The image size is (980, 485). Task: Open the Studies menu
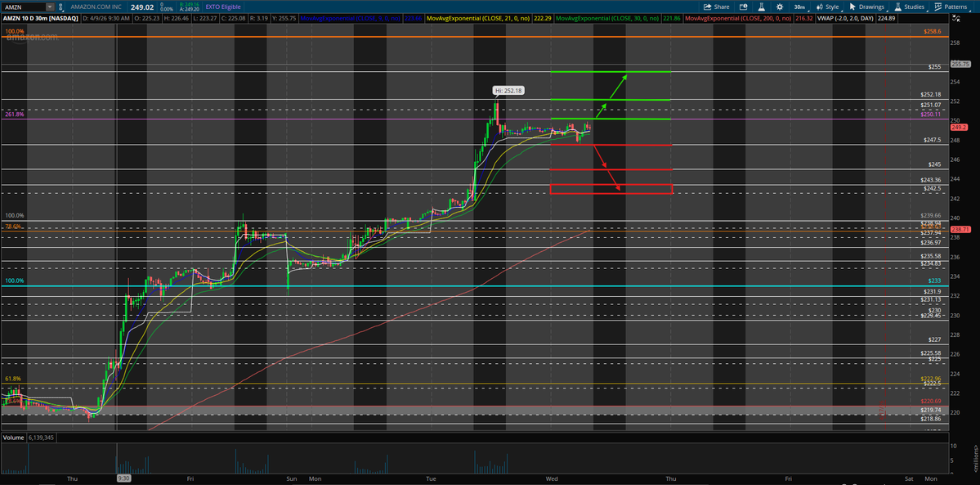(x=910, y=7)
